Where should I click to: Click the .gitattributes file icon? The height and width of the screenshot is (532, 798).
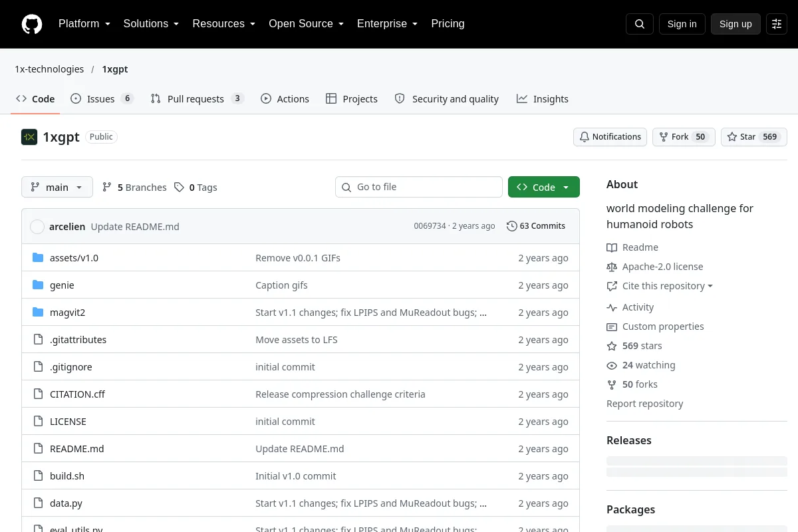tap(38, 340)
